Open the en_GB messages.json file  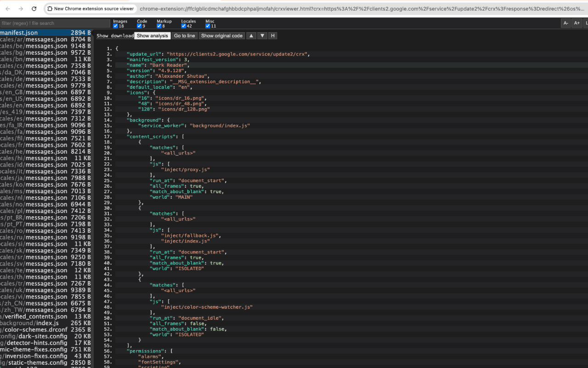tap(46, 92)
